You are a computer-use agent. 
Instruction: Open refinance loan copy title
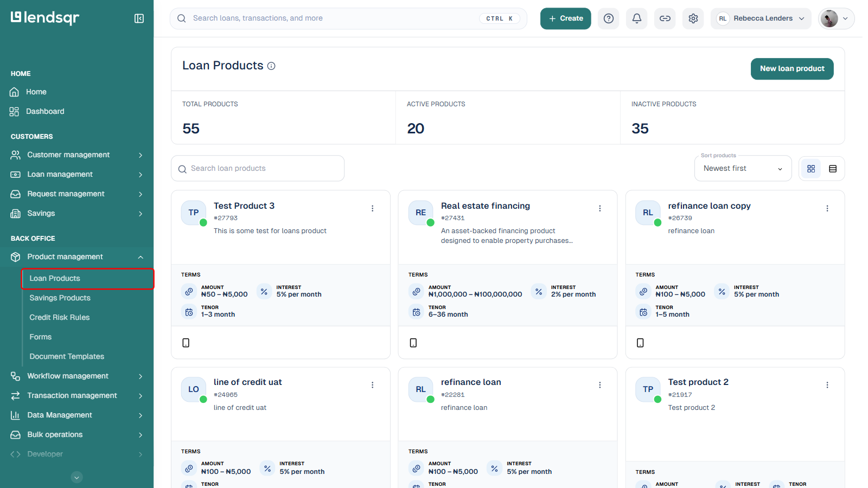710,206
